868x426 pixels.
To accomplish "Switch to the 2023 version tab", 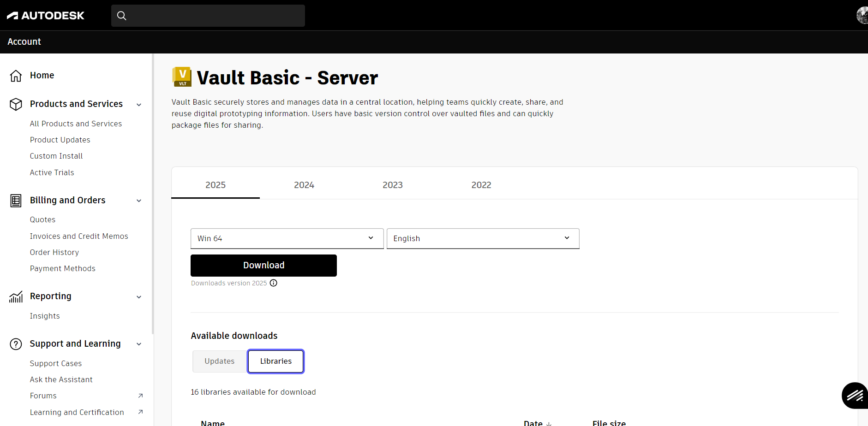I will pos(393,185).
